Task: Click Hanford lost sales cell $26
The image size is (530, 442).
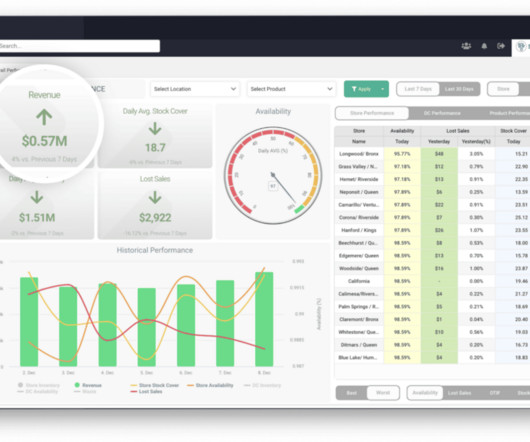Action: click(439, 230)
